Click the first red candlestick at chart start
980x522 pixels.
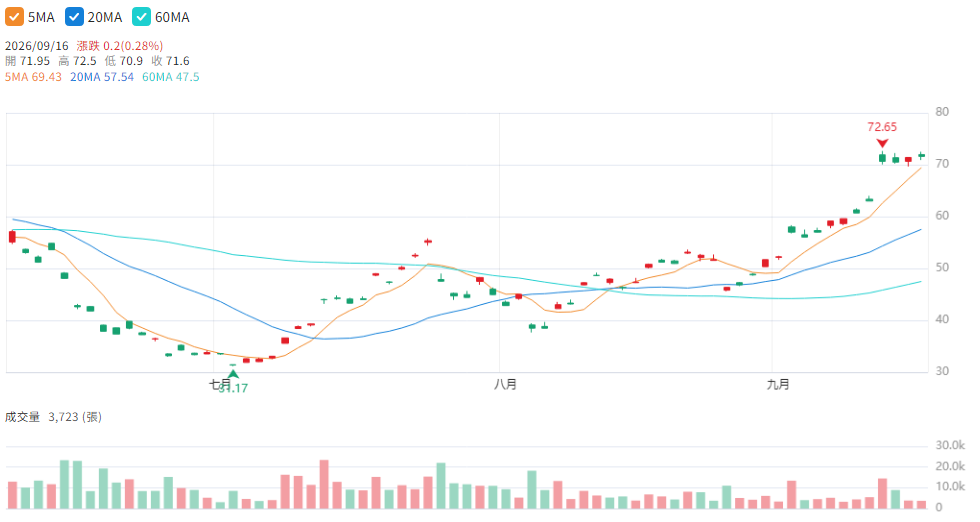pos(12,237)
